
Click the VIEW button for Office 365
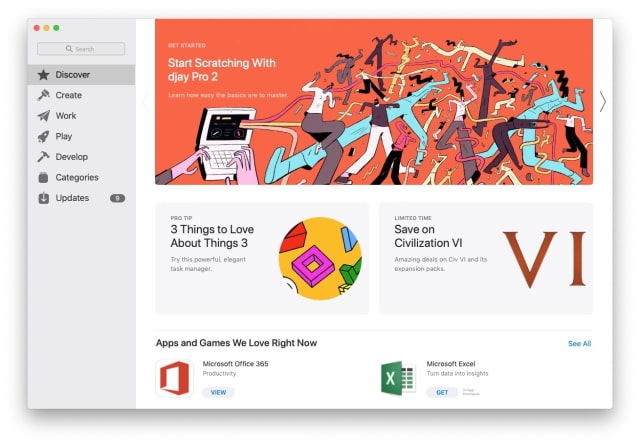(x=218, y=392)
